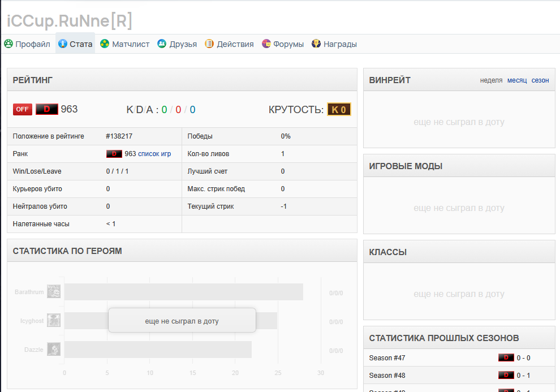560x392 pixels.
Task: Click the red OFF status badge
Action: tap(23, 109)
